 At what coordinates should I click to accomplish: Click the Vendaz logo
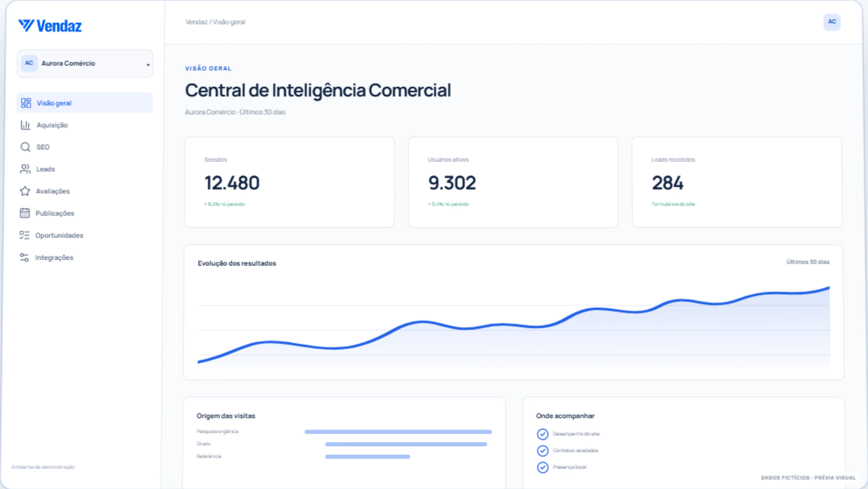50,26
